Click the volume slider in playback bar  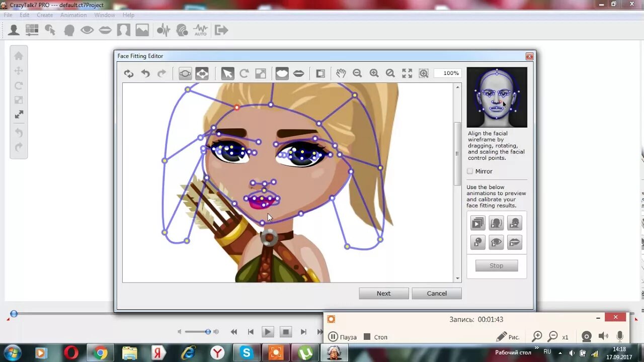coord(198,332)
